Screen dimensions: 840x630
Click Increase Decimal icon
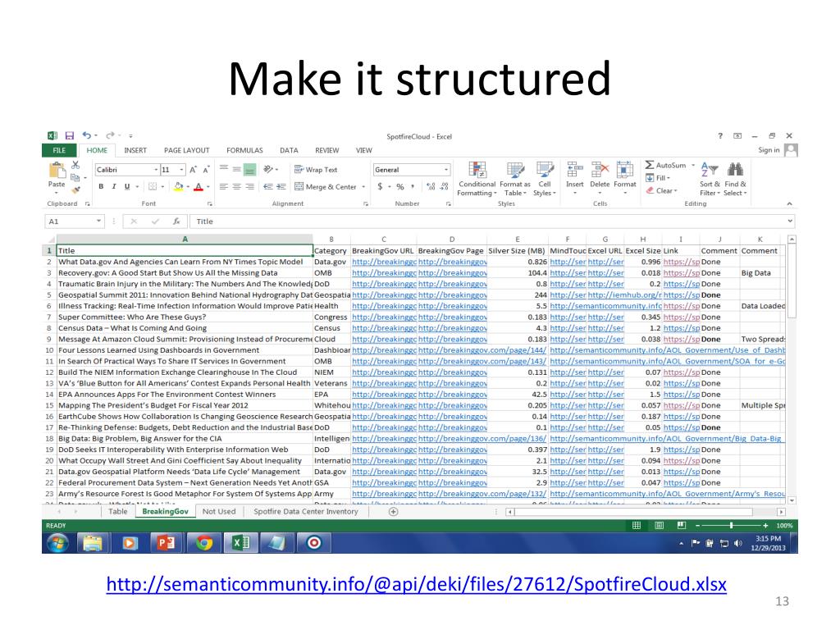(x=431, y=186)
